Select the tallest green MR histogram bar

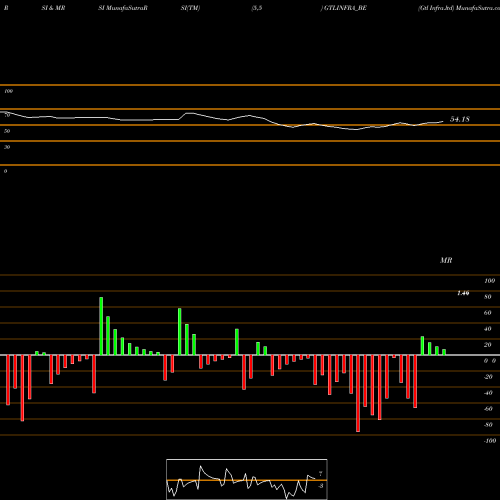coord(101,326)
